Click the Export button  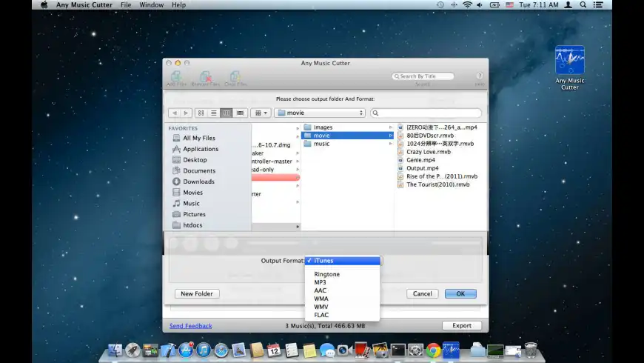coord(462,326)
